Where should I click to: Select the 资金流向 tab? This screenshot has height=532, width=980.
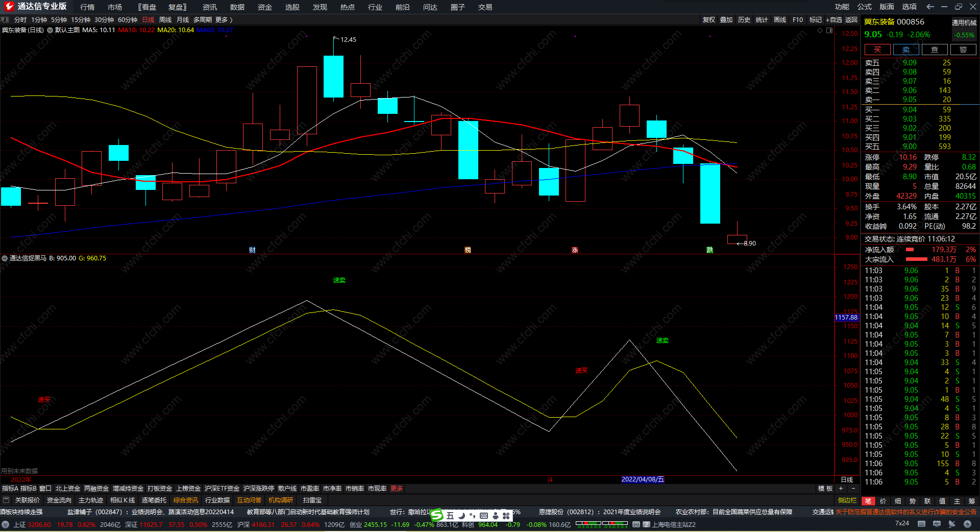pyautogui.click(x=59, y=500)
